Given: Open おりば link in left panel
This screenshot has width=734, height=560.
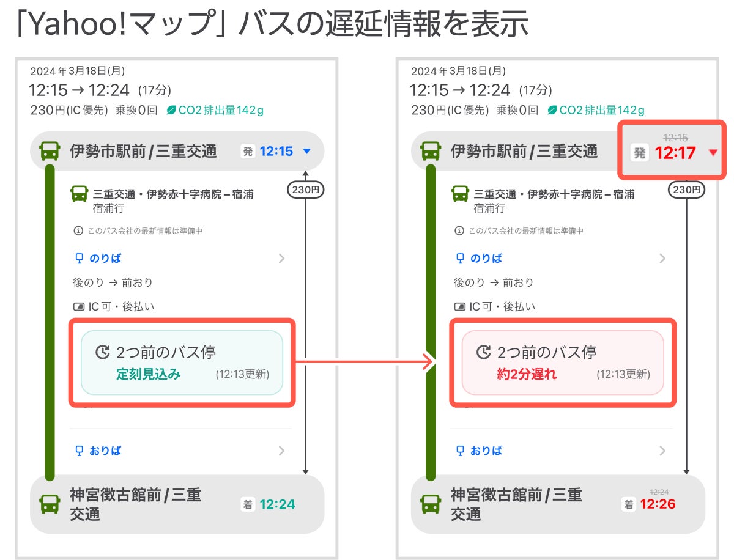Looking at the screenshot, I should point(105,451).
